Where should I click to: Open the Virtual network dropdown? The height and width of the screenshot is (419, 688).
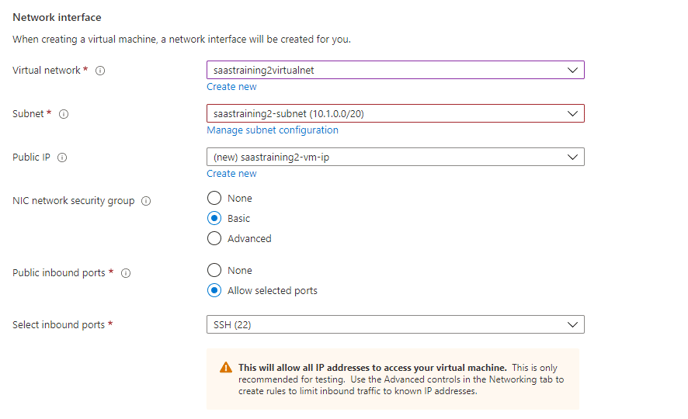coord(395,70)
